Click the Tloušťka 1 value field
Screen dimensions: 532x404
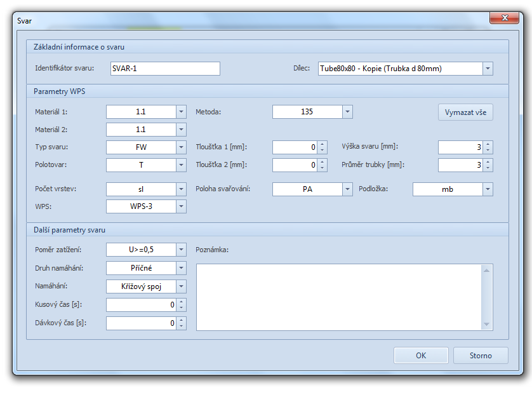[295, 147]
